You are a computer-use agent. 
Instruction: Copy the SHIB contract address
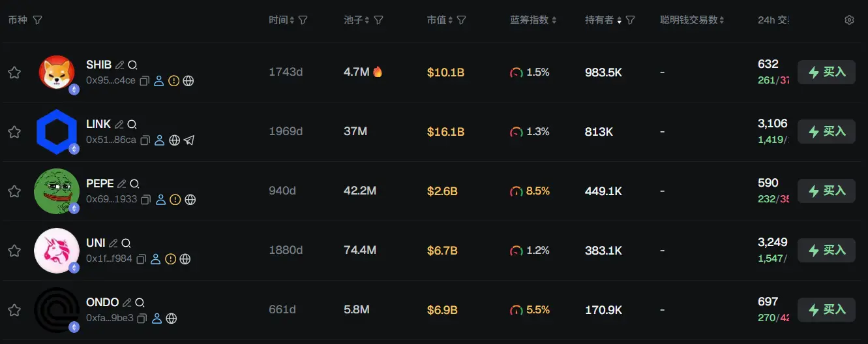144,81
